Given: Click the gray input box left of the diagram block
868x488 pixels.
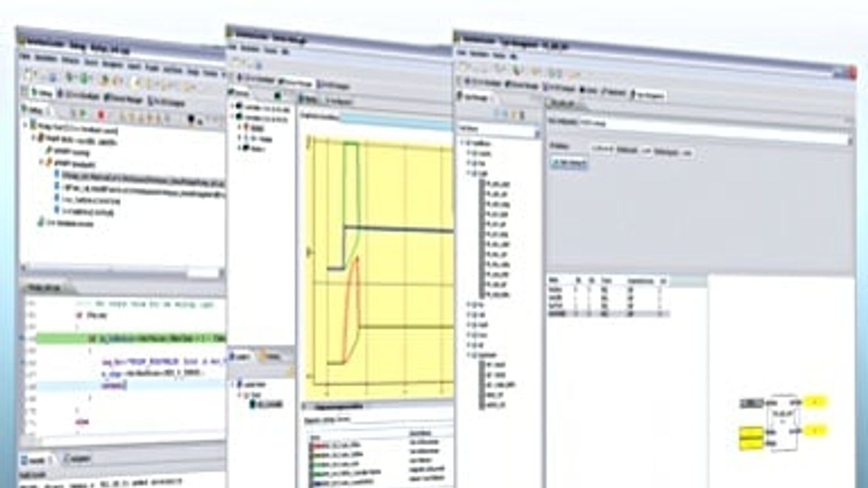Looking at the screenshot, I should click(x=752, y=403).
